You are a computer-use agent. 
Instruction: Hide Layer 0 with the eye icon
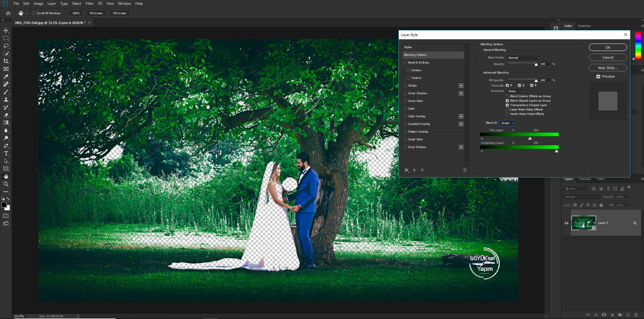(566, 223)
